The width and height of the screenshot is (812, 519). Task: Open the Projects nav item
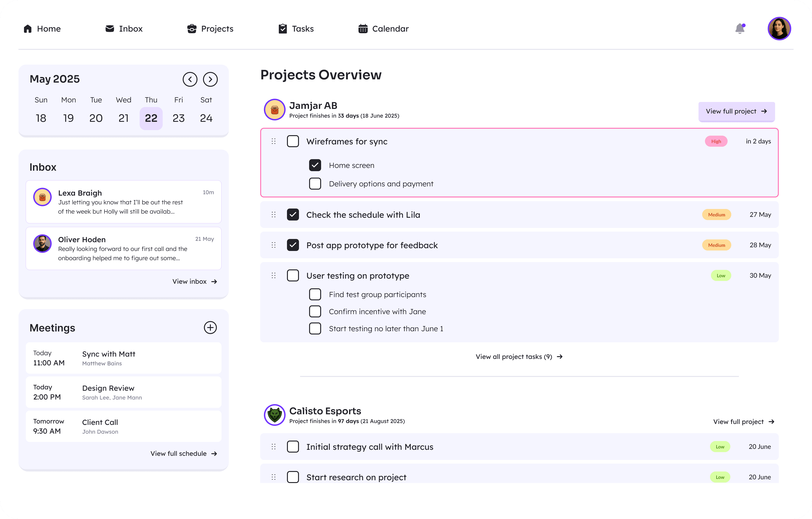[x=210, y=29]
